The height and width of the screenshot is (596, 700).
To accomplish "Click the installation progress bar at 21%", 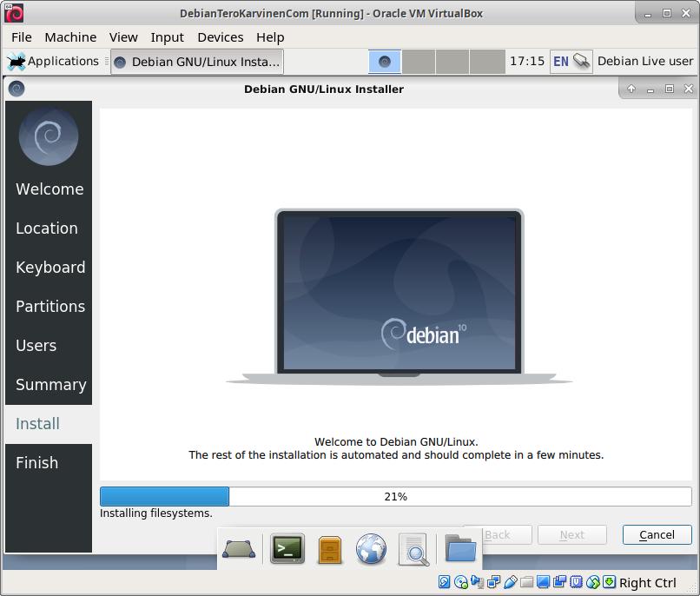I will [395, 496].
